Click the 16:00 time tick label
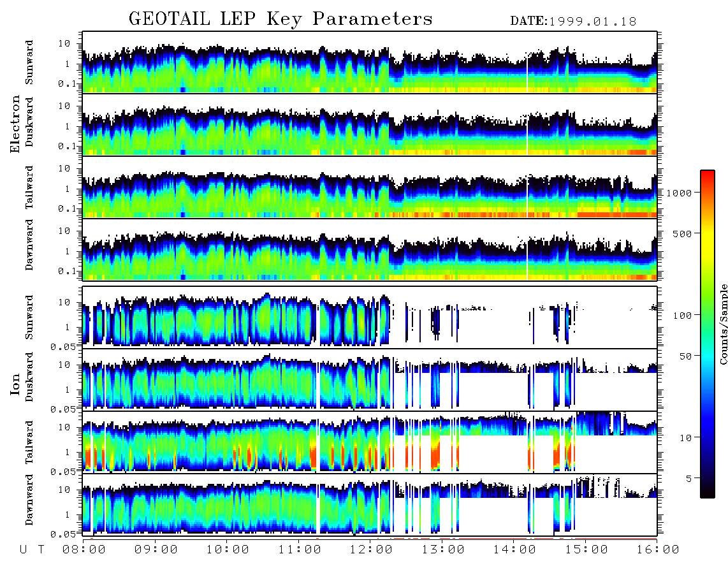This screenshot has height=561, width=728. click(x=658, y=550)
